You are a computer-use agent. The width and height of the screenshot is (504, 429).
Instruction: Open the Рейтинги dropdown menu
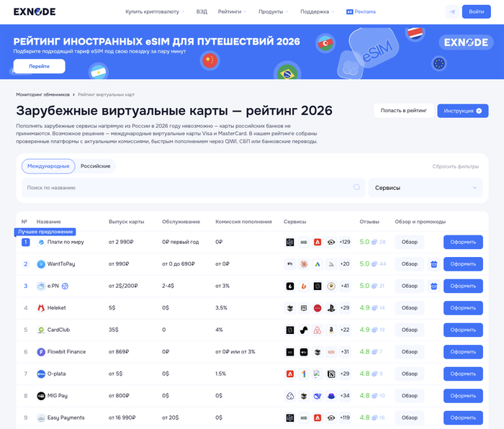[x=232, y=12]
